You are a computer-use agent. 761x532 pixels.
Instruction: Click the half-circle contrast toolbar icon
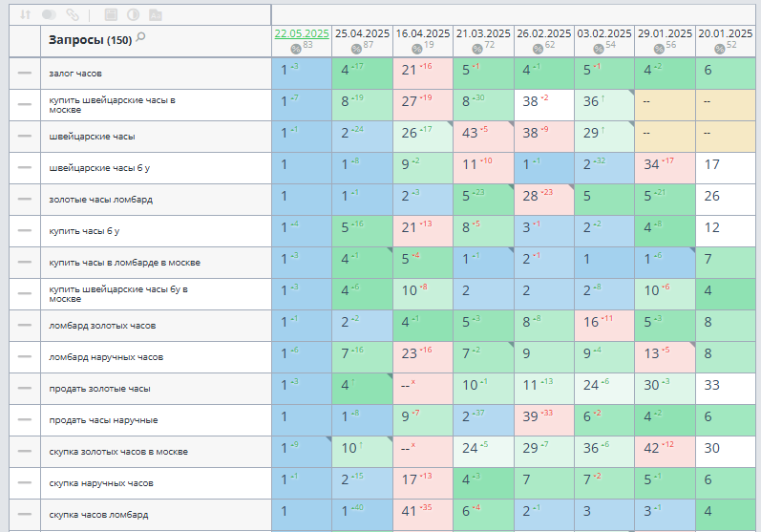coord(133,14)
